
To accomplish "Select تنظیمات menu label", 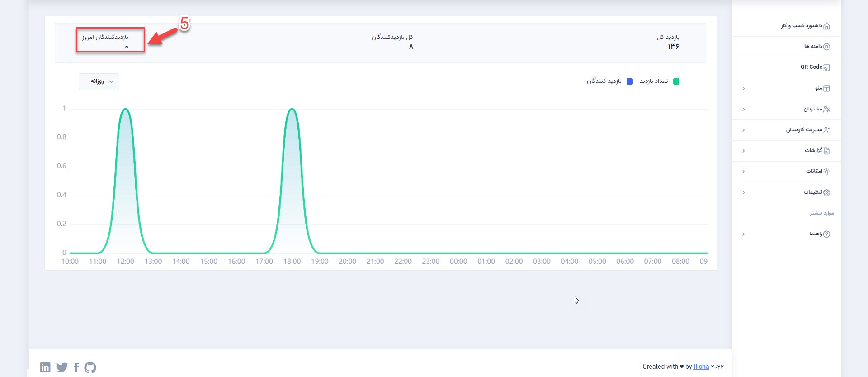I will point(813,192).
